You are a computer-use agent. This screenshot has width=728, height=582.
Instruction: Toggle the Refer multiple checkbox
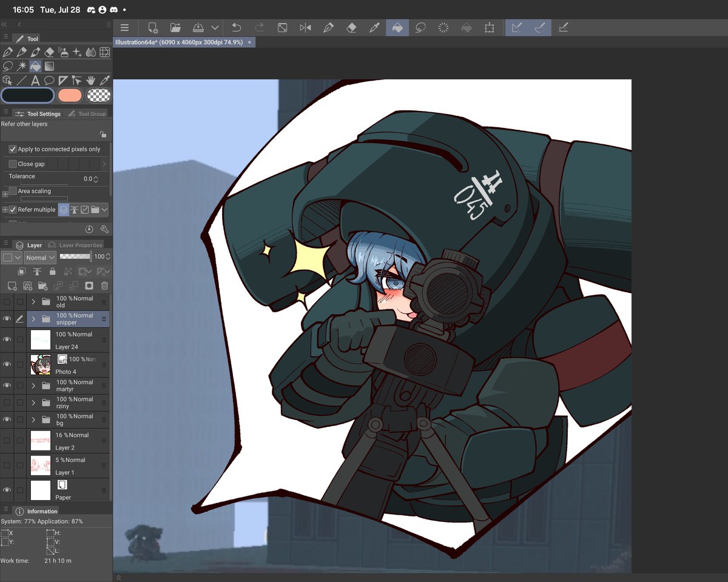coord(12,210)
